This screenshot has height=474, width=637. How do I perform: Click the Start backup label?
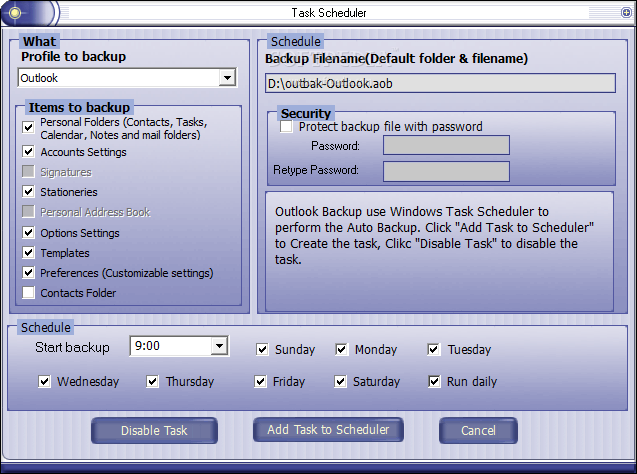click(72, 348)
